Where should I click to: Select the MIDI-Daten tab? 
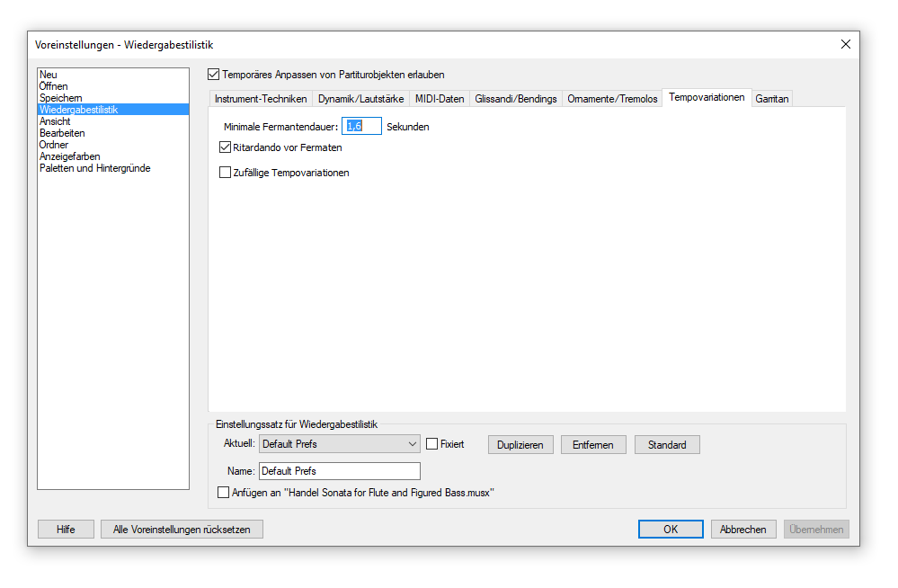pos(440,99)
